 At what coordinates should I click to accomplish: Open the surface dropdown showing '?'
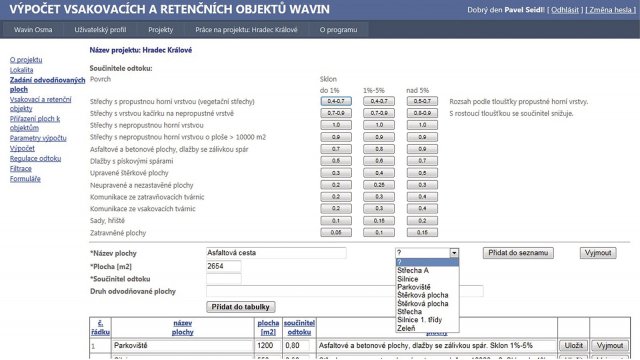[427, 253]
